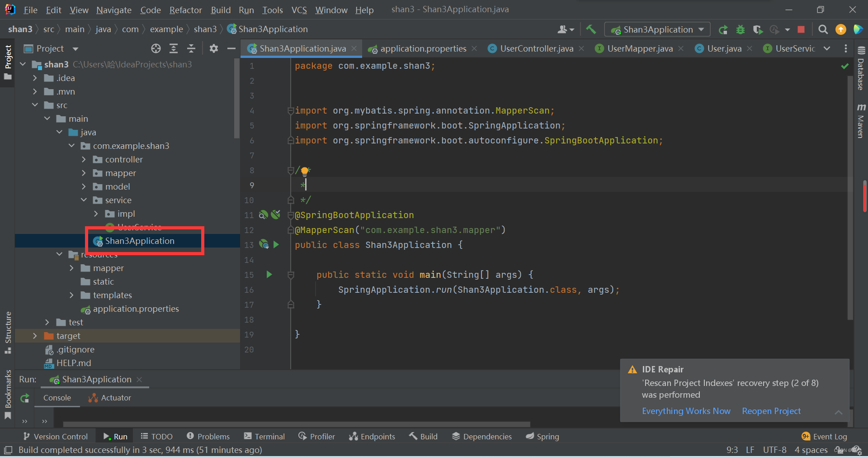868x457 pixels.
Task: Click the Build hammer icon in toolbar
Action: [x=591, y=29]
